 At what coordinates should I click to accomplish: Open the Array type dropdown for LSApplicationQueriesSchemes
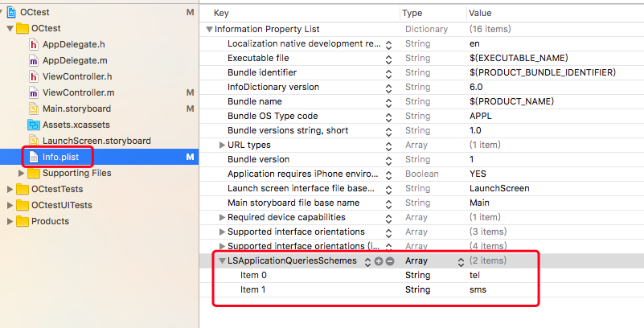click(x=461, y=261)
